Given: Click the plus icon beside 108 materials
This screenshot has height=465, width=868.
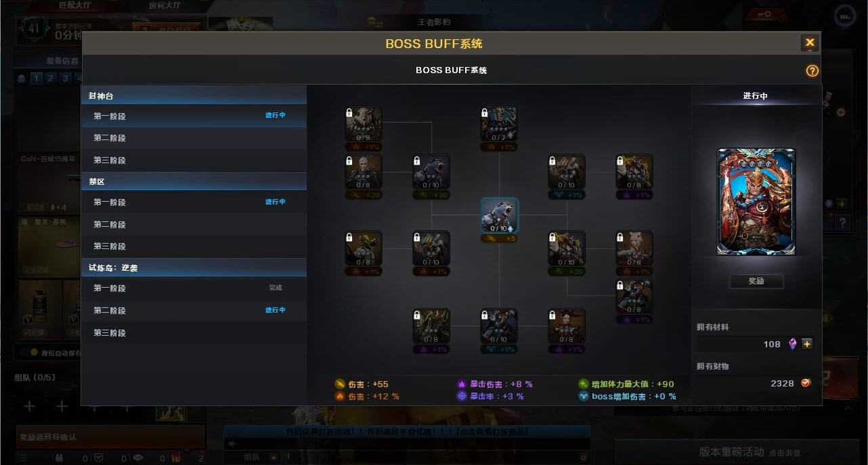Looking at the screenshot, I should click(807, 344).
